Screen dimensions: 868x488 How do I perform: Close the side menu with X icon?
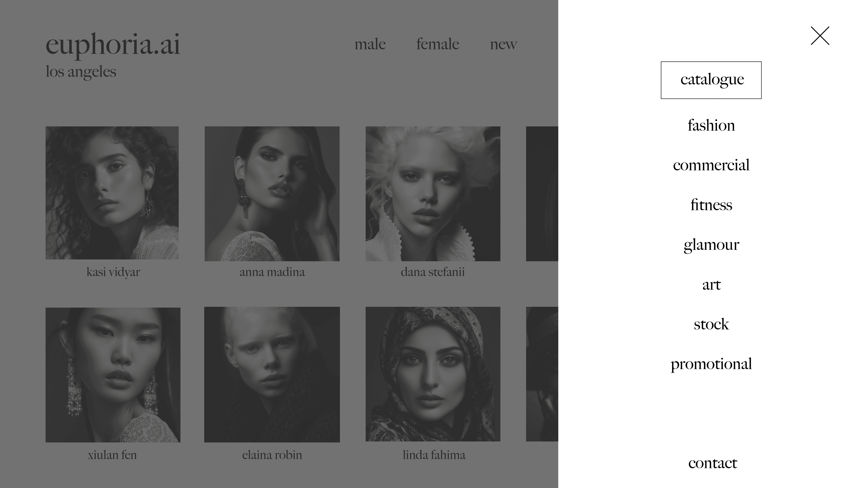click(820, 36)
